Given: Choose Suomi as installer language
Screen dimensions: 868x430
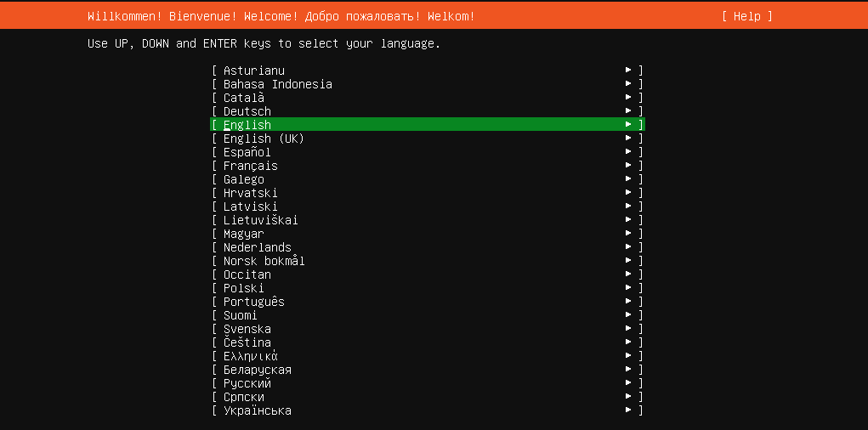Looking at the screenshot, I should click(241, 315).
